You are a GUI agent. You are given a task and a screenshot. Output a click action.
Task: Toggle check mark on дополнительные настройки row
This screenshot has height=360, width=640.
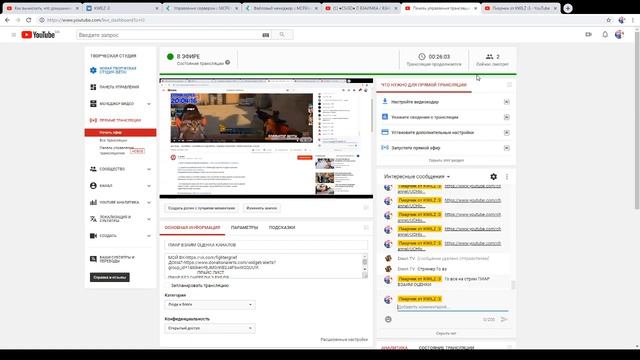pos(507,133)
